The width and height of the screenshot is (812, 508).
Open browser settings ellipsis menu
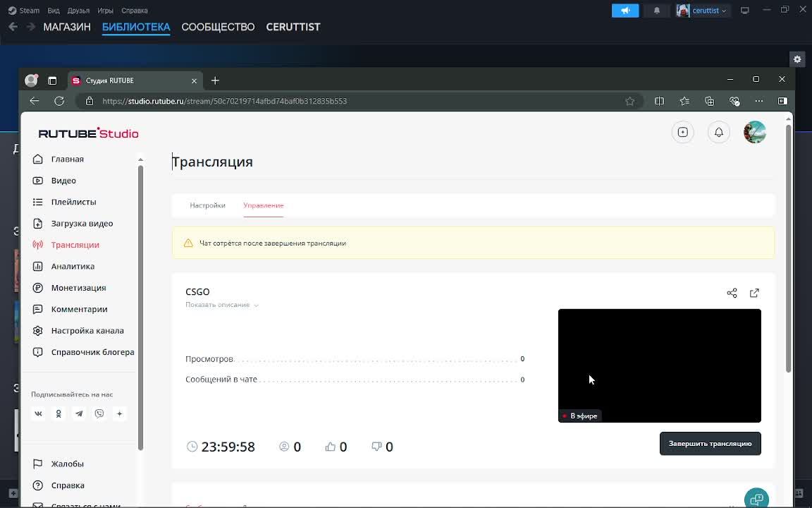[758, 101]
